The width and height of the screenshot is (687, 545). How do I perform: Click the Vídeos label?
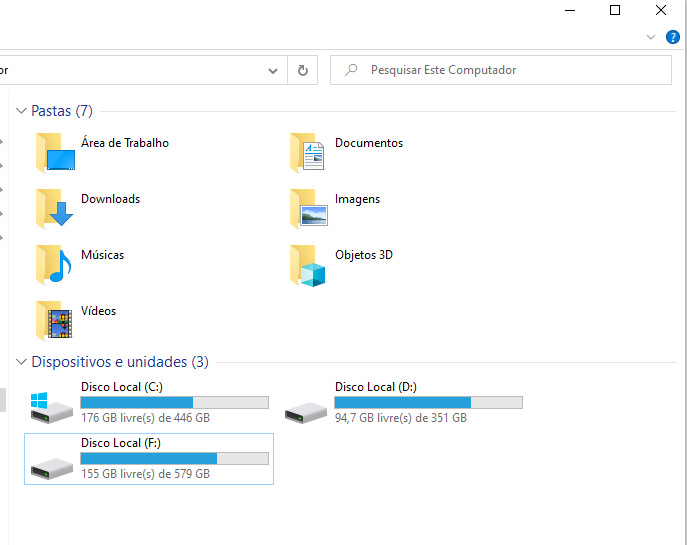coord(99,311)
